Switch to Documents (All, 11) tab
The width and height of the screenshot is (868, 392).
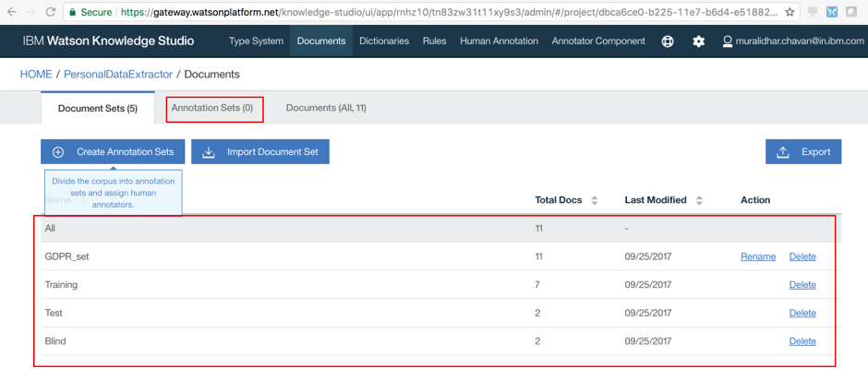coord(326,108)
